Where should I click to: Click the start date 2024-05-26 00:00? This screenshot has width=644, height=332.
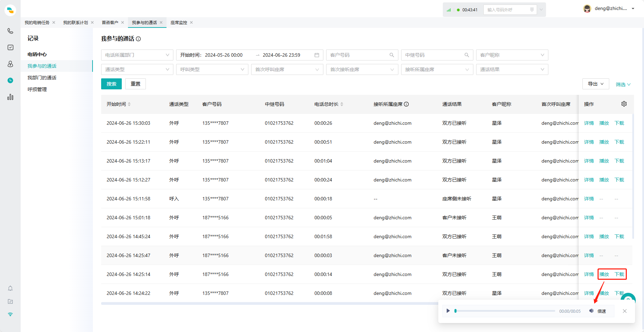(x=224, y=55)
